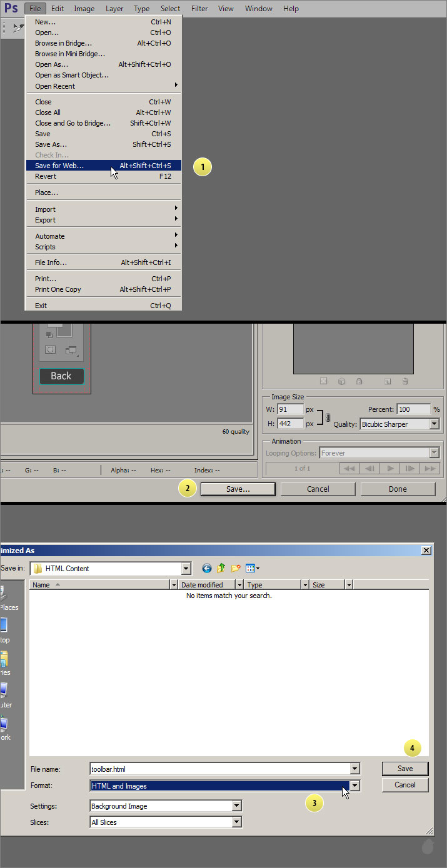The width and height of the screenshot is (447, 868).
Task: Click the lock icon below the color table
Action: point(359,381)
